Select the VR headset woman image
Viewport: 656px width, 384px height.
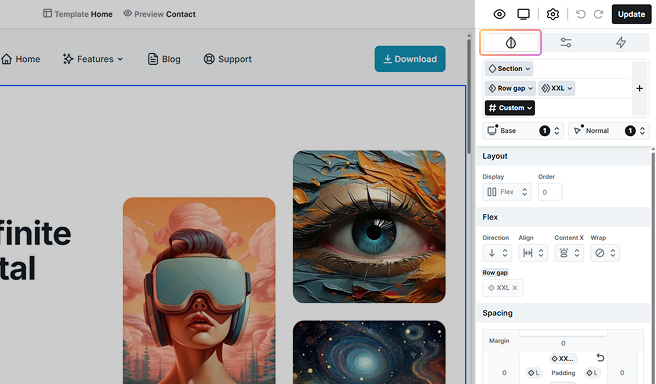pyautogui.click(x=199, y=290)
